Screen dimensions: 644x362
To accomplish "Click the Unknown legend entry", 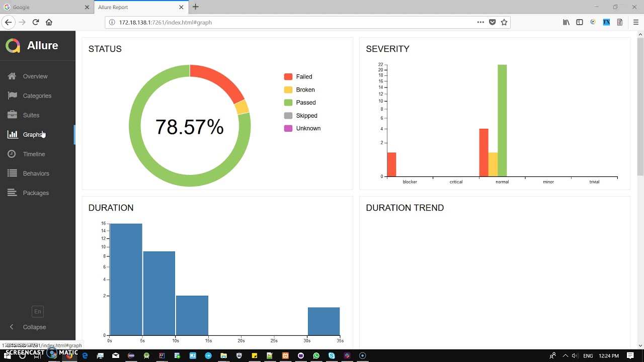I will [302, 128].
